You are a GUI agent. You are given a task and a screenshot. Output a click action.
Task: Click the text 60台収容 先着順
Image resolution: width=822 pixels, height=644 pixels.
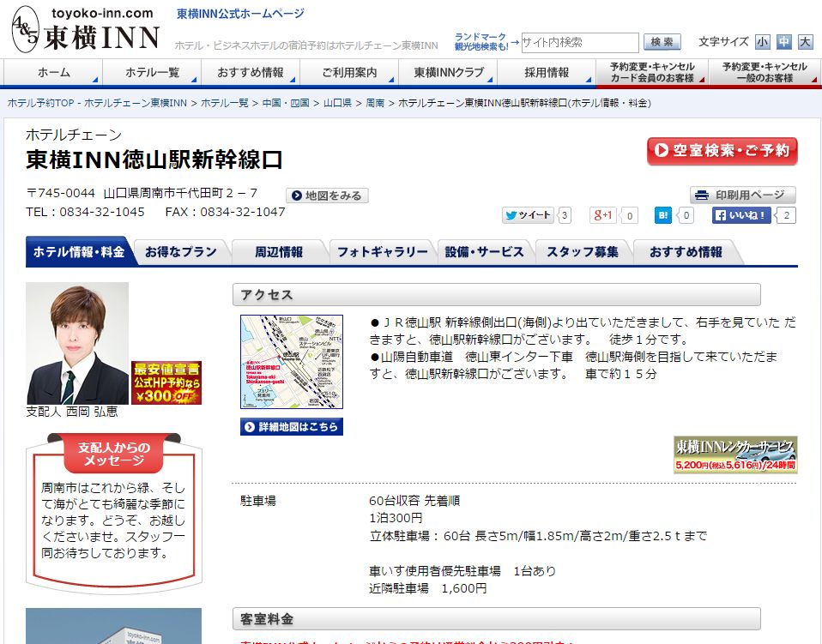414,501
